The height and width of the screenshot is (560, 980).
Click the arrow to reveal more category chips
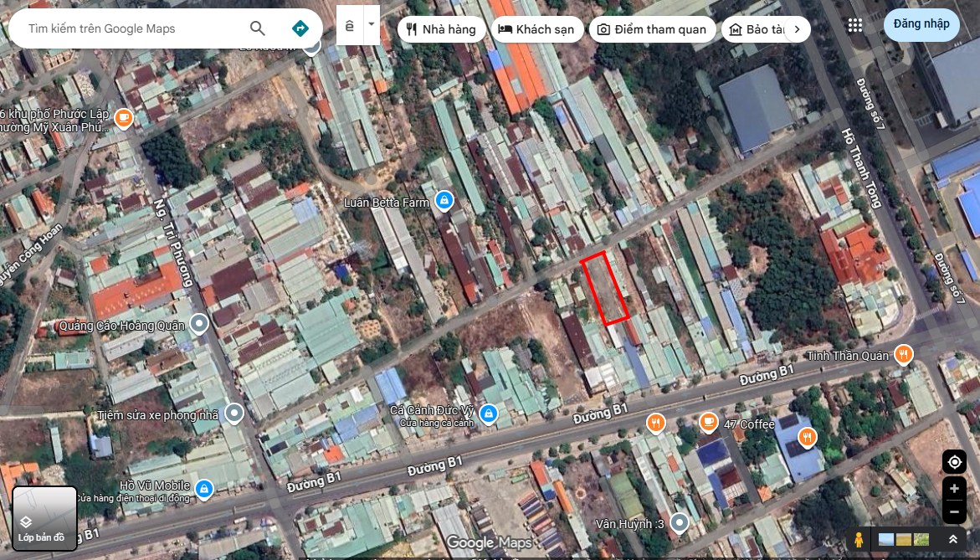[796, 28]
